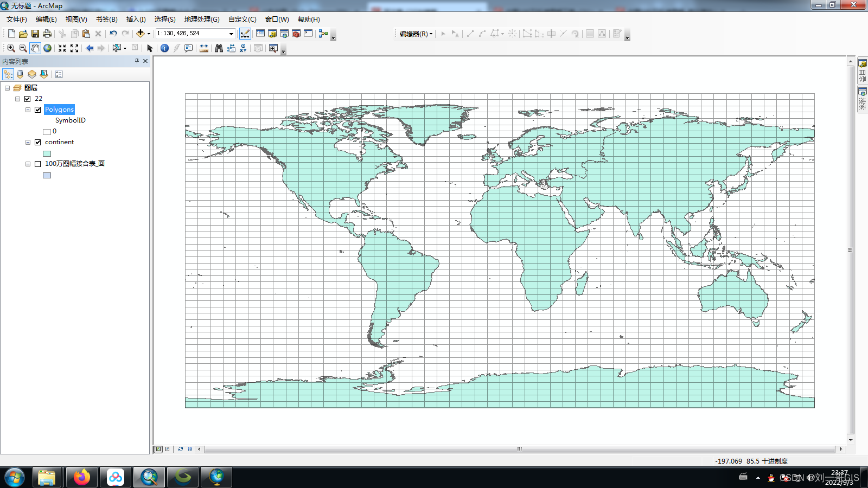Image resolution: width=868 pixels, height=488 pixels.
Task: Open the 文件(F) menu
Action: tap(17, 20)
